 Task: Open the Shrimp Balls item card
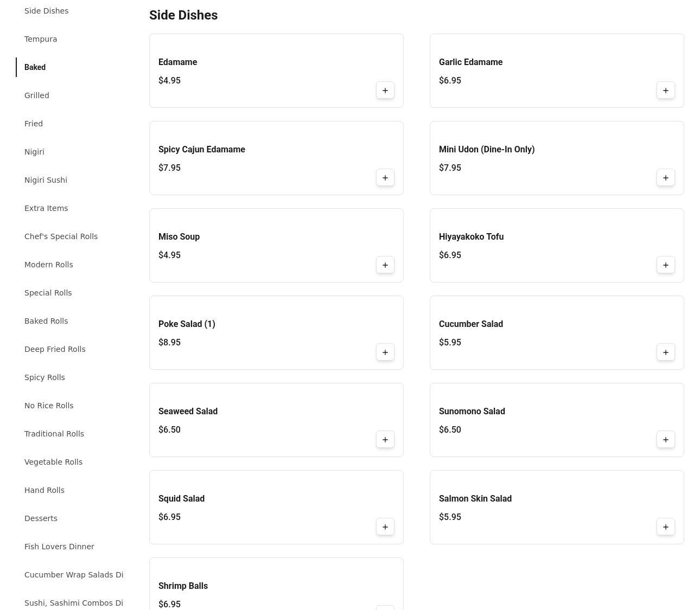pos(276,584)
